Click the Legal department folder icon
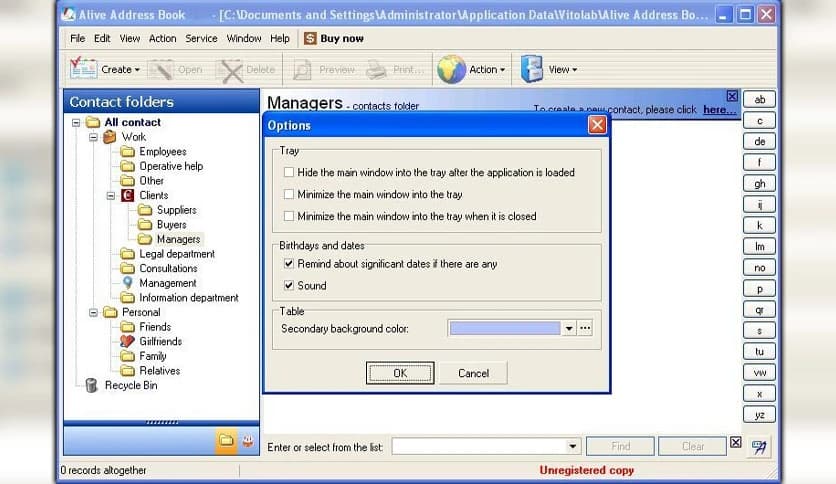 click(x=127, y=253)
